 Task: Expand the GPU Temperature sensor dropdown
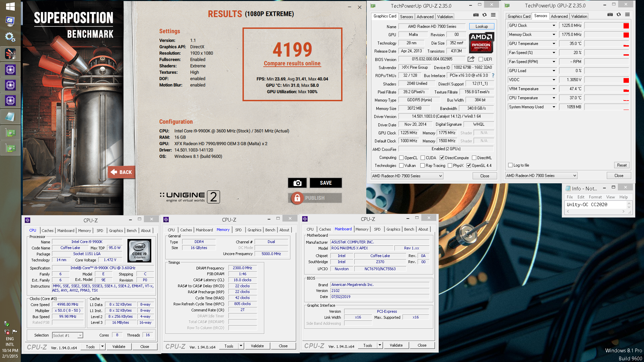(554, 44)
